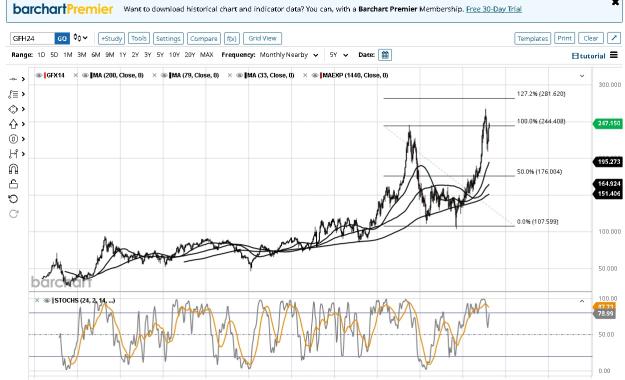The height and width of the screenshot is (380, 625).
Task: Toggle the magnet snap tool
Action: (x=14, y=169)
